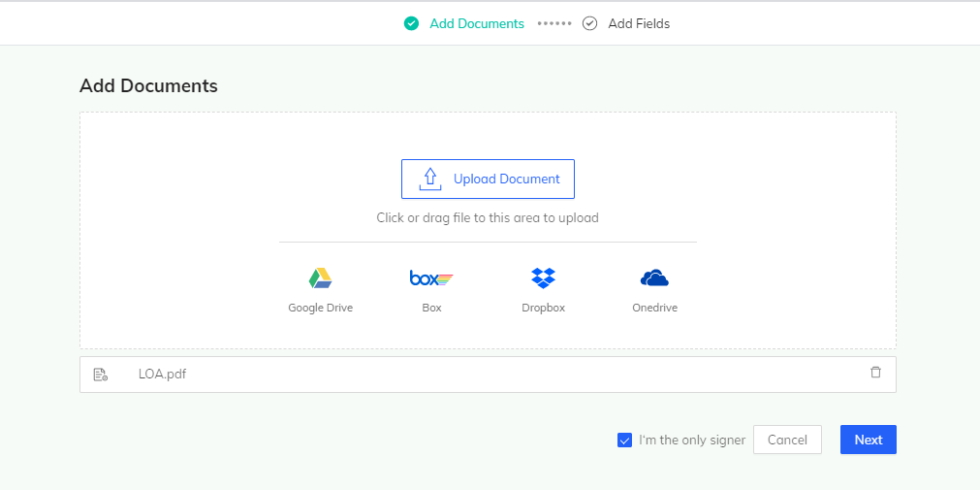Screen dimensions: 980x490
Task: Click the "I'm the only signer" label
Action: [x=692, y=441]
